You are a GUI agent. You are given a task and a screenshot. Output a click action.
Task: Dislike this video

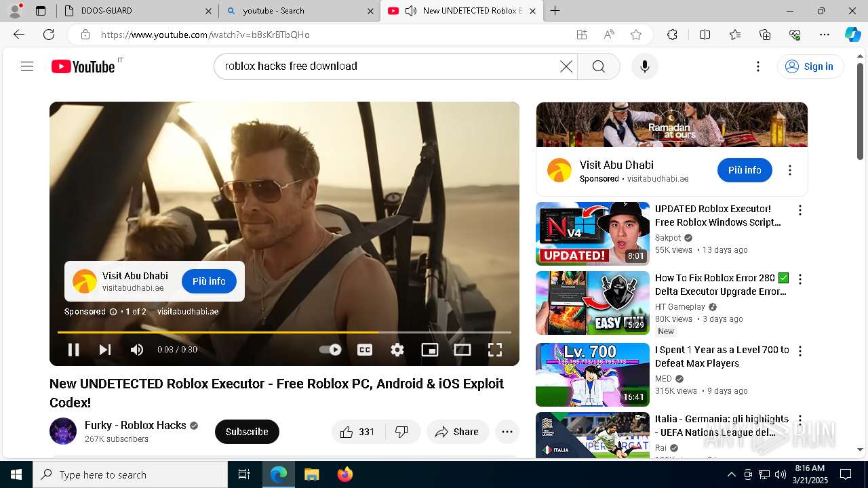[402, 432]
